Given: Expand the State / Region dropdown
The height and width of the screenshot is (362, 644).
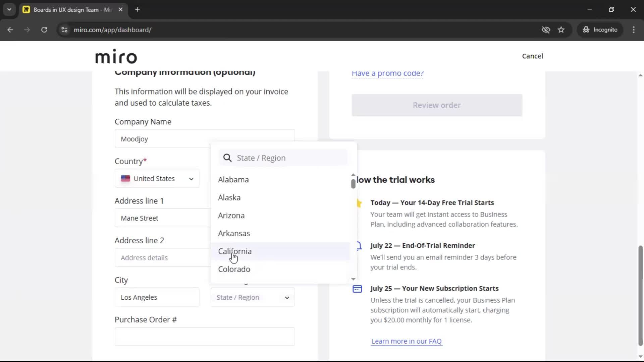Looking at the screenshot, I should click(253, 297).
